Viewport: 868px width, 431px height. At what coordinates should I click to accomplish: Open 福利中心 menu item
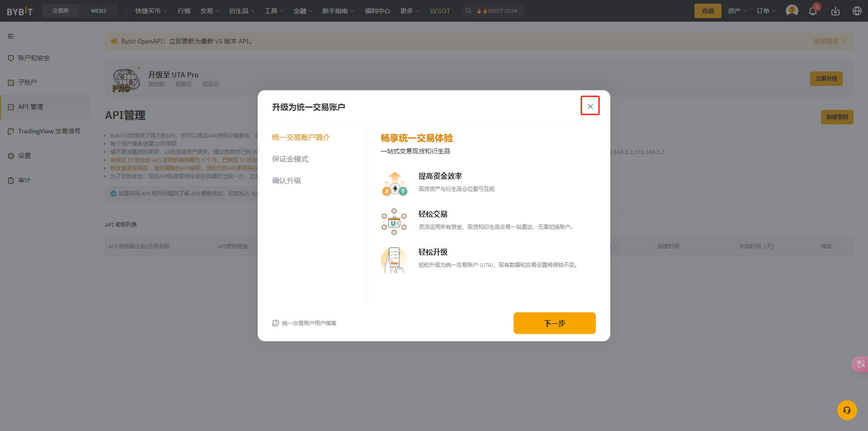click(x=377, y=11)
